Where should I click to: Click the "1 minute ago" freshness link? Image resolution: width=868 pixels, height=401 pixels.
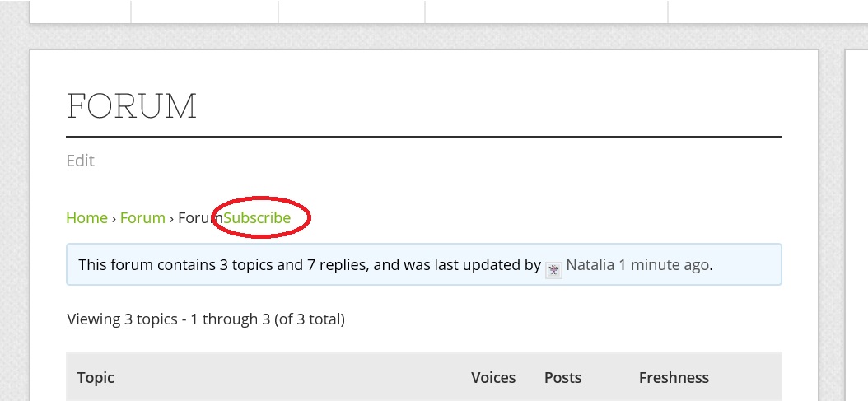663,265
